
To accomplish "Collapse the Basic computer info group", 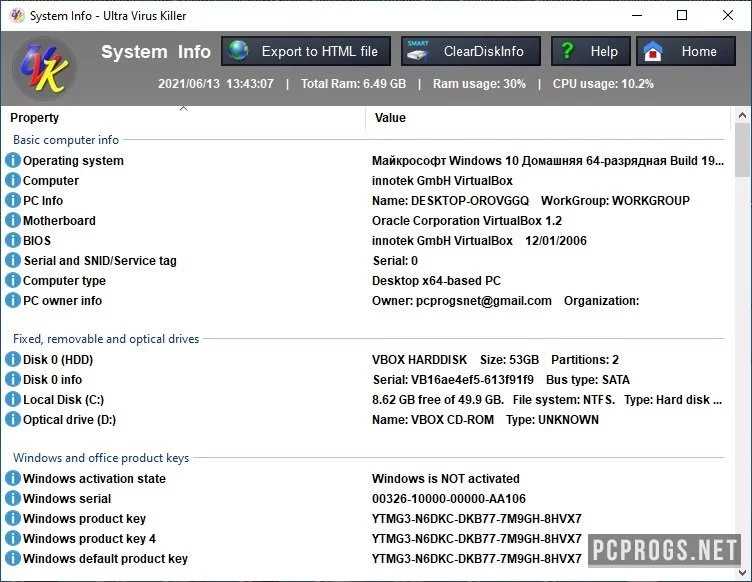I will pyautogui.click(x=66, y=140).
